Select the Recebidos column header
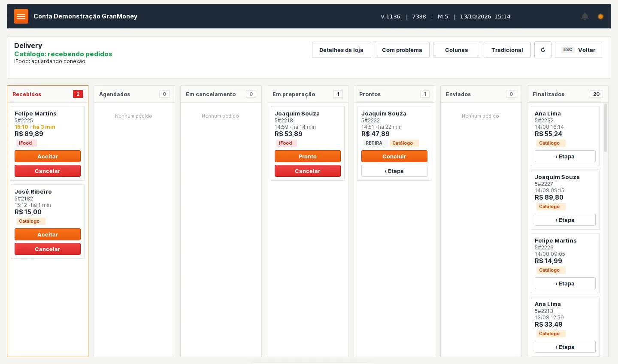The image size is (618, 364). (x=48, y=94)
